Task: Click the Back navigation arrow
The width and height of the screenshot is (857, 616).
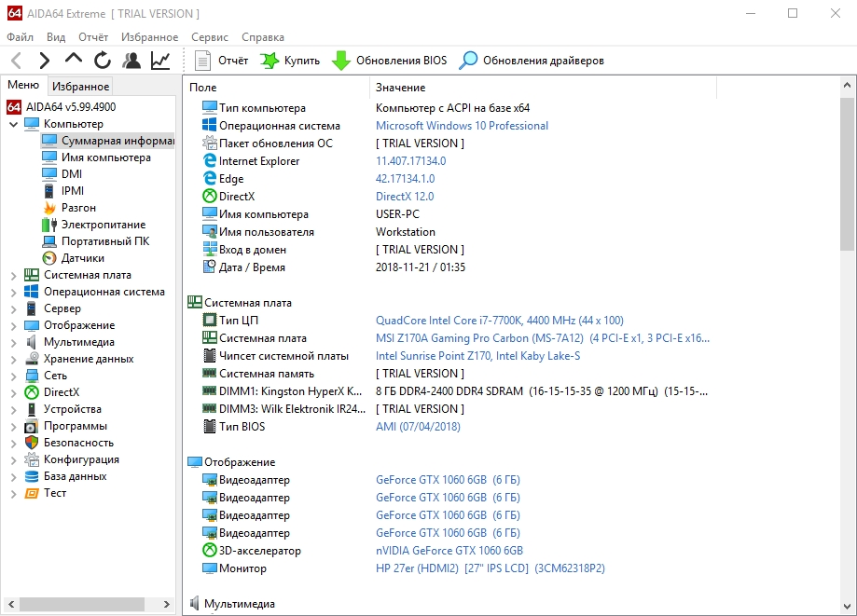Action: [x=17, y=60]
